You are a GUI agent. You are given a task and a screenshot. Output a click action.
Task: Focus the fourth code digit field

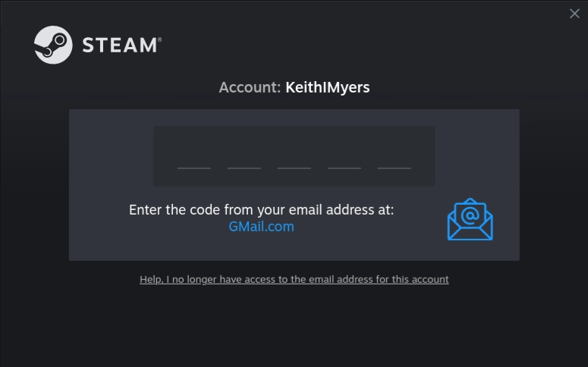(x=344, y=158)
